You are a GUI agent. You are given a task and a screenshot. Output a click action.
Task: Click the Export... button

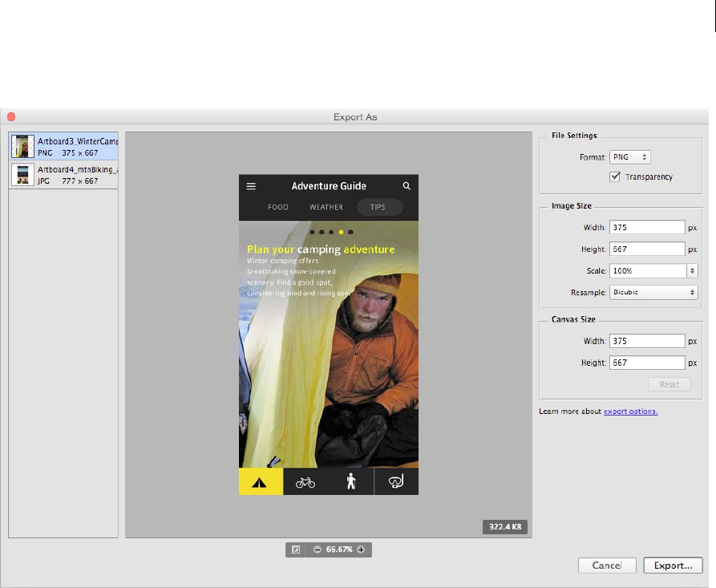tap(673, 566)
